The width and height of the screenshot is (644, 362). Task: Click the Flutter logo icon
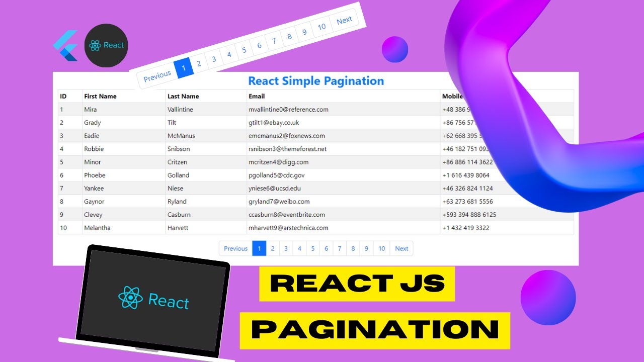point(66,46)
